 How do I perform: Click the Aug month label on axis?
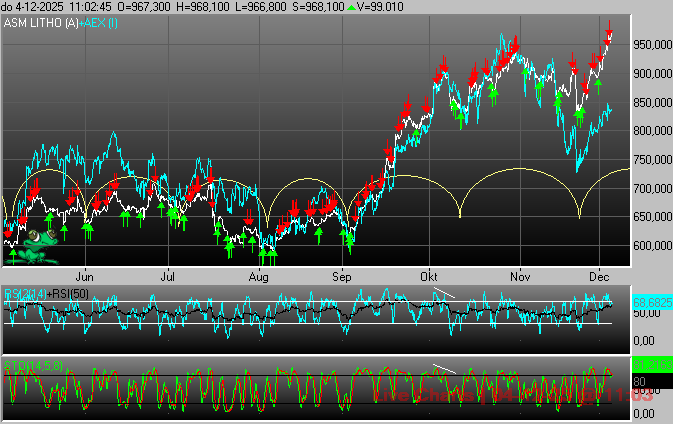pos(259,277)
